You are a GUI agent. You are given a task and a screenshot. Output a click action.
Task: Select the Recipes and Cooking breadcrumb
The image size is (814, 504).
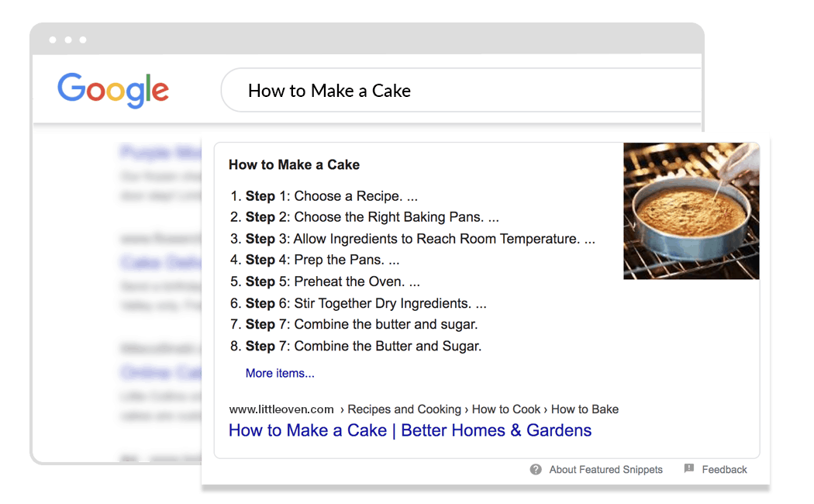[x=405, y=409]
